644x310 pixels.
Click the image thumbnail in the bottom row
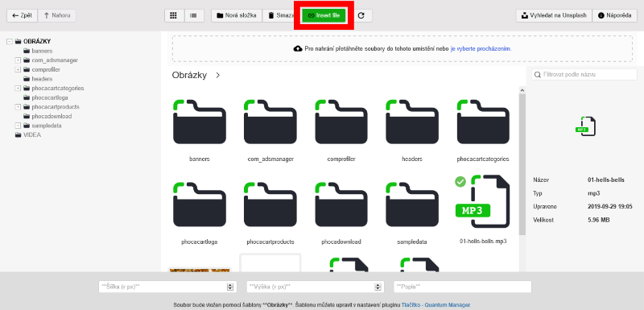point(199,270)
